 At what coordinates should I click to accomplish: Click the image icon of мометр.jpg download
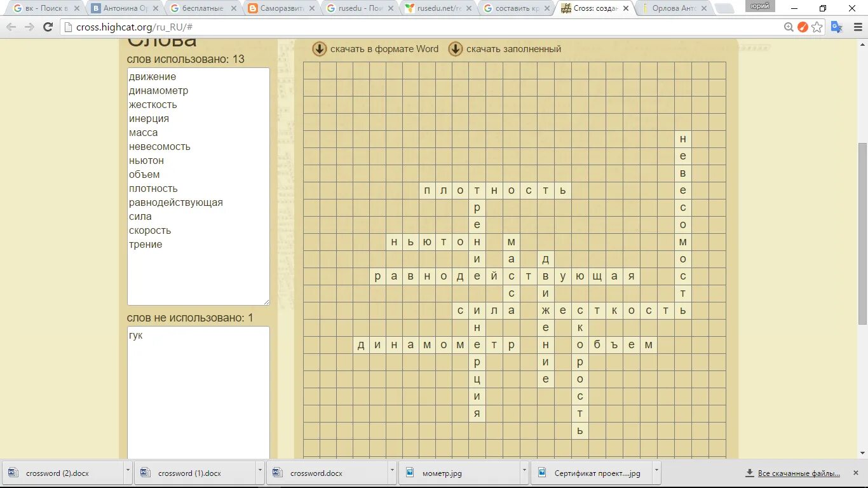coord(409,473)
